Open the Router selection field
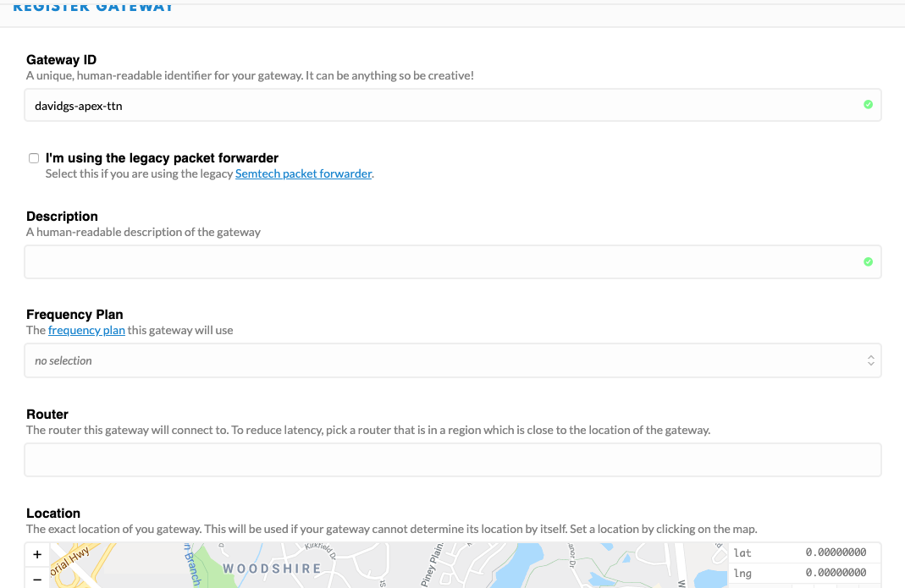 click(x=453, y=460)
